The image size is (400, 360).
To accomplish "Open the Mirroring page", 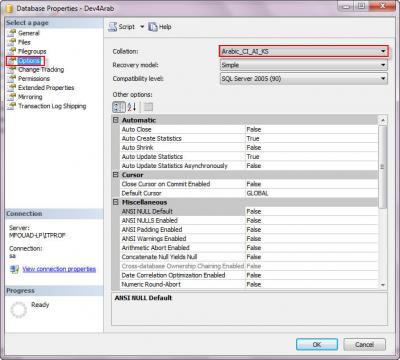I will click(30, 97).
